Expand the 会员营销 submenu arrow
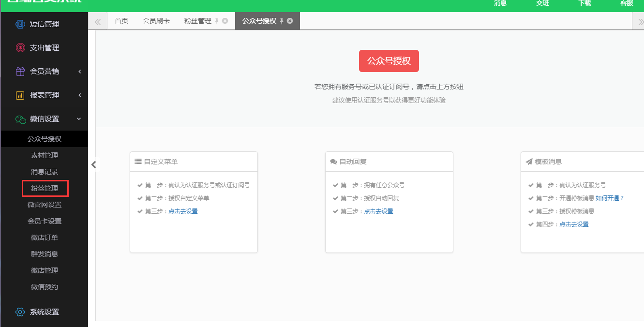 (x=80, y=72)
